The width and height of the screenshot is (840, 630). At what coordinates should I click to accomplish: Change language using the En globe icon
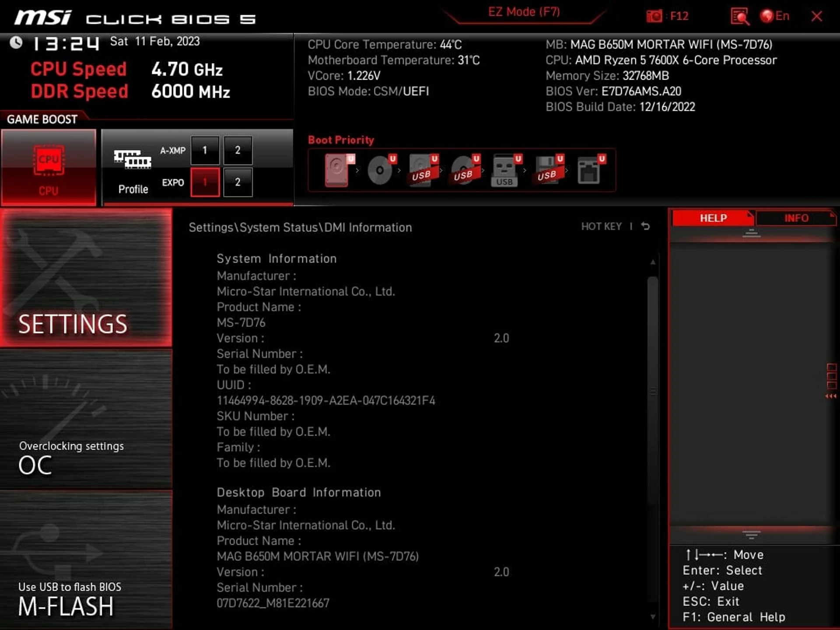(x=775, y=16)
